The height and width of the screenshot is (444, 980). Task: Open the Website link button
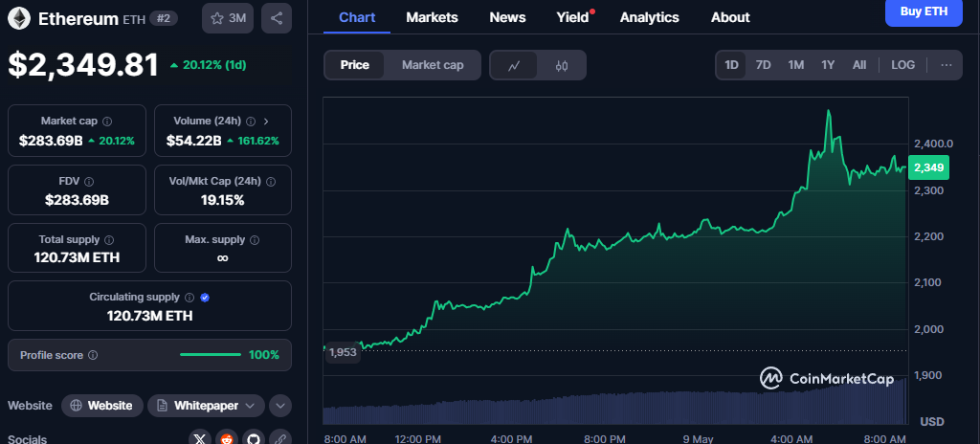pyautogui.click(x=101, y=406)
